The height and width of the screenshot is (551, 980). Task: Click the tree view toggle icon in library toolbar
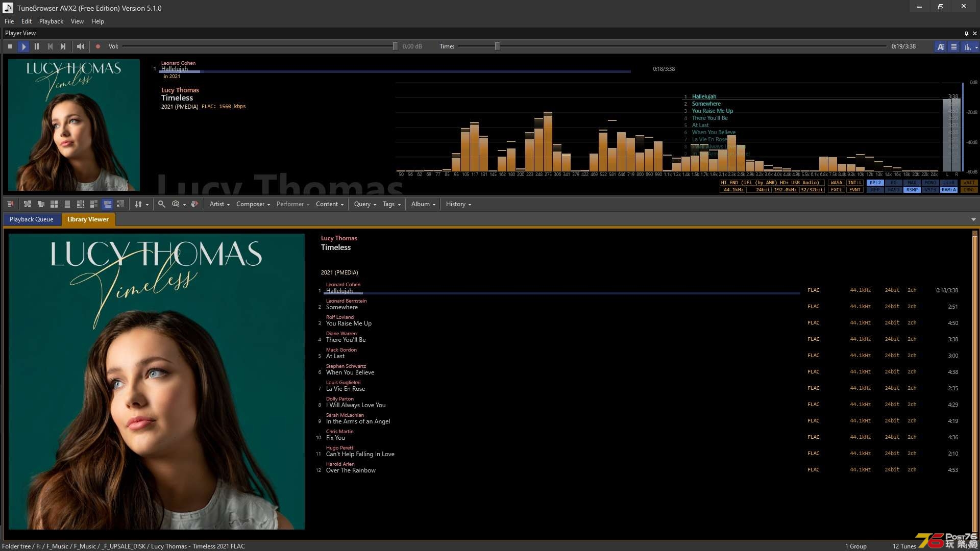click(x=10, y=204)
